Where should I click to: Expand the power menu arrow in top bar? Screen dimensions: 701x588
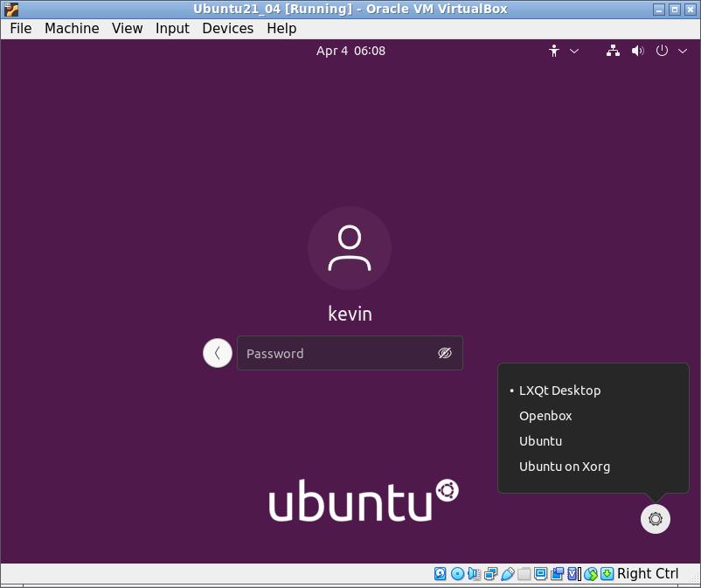click(x=683, y=51)
